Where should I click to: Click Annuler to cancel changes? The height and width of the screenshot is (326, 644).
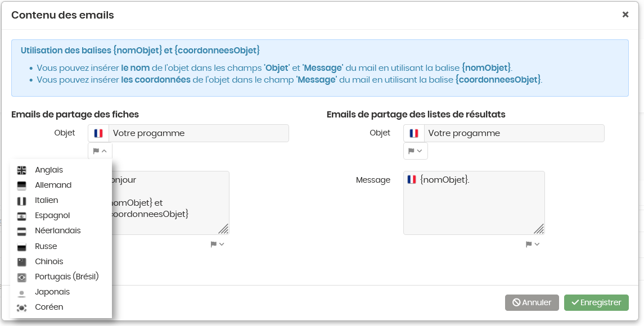tap(532, 302)
